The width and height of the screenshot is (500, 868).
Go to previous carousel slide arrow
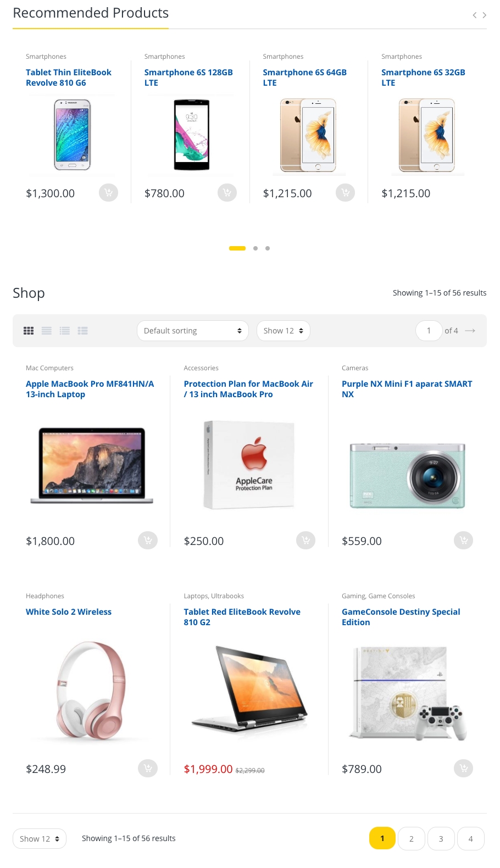click(475, 15)
